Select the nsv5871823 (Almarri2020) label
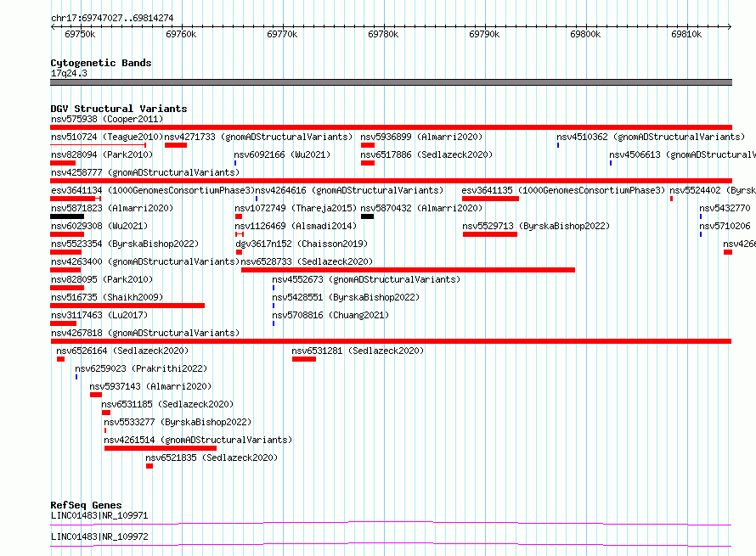The height and width of the screenshot is (556, 756). click(x=112, y=208)
